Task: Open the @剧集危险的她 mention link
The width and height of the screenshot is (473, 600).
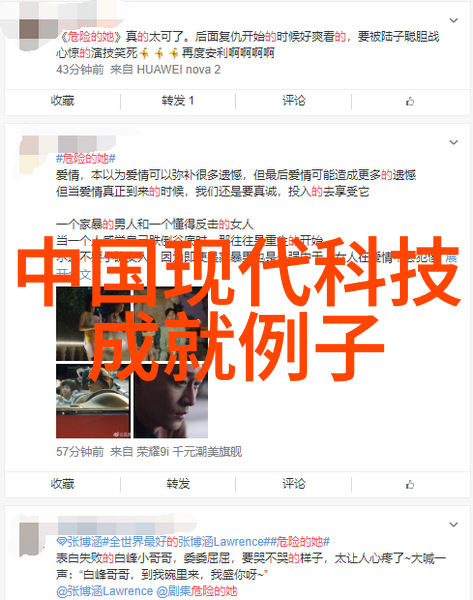Action: point(197,591)
